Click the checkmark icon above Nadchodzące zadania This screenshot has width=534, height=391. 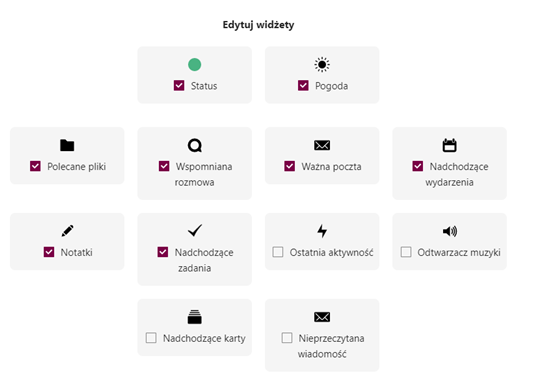(194, 231)
